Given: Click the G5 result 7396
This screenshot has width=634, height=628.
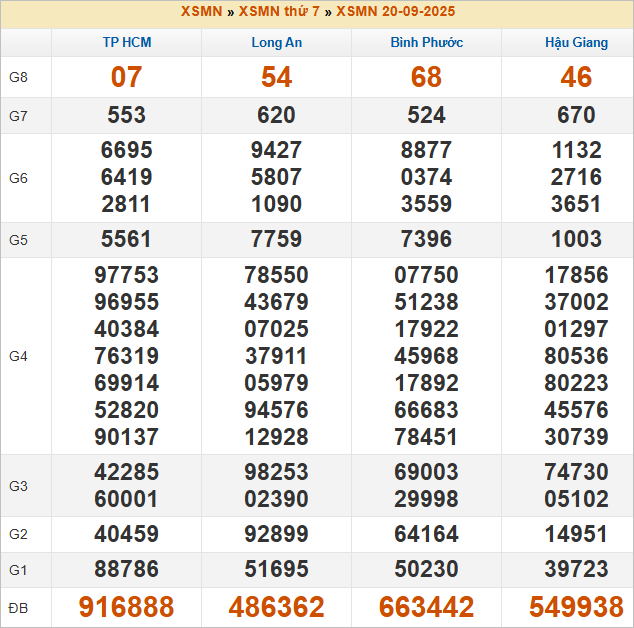Looking at the screenshot, I should (x=426, y=240).
